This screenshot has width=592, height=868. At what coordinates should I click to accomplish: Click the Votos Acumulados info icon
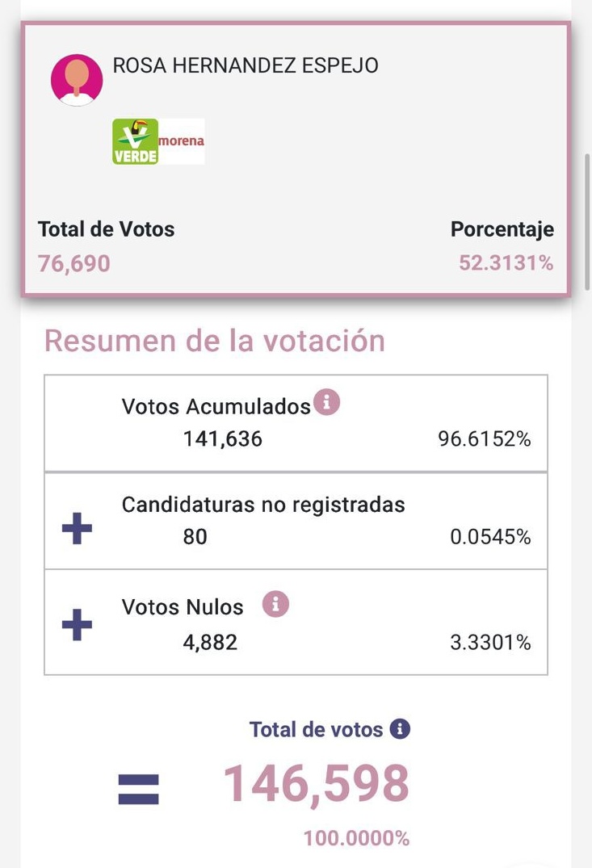click(x=326, y=402)
